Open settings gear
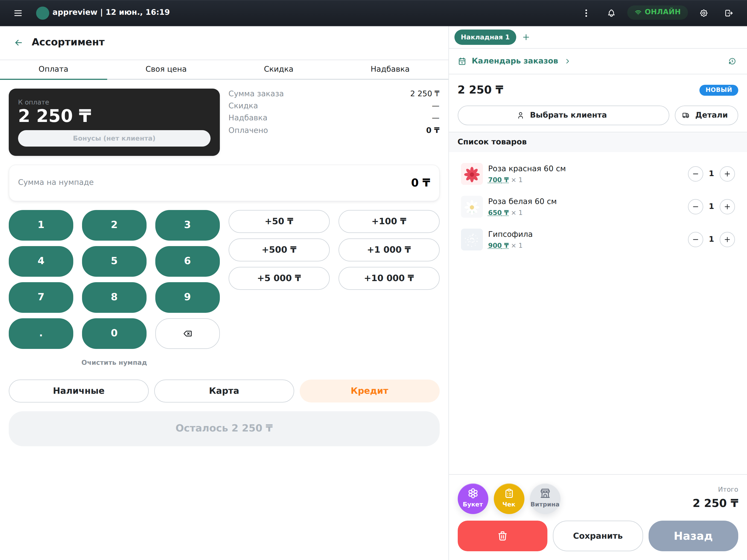The image size is (747, 560). [704, 13]
